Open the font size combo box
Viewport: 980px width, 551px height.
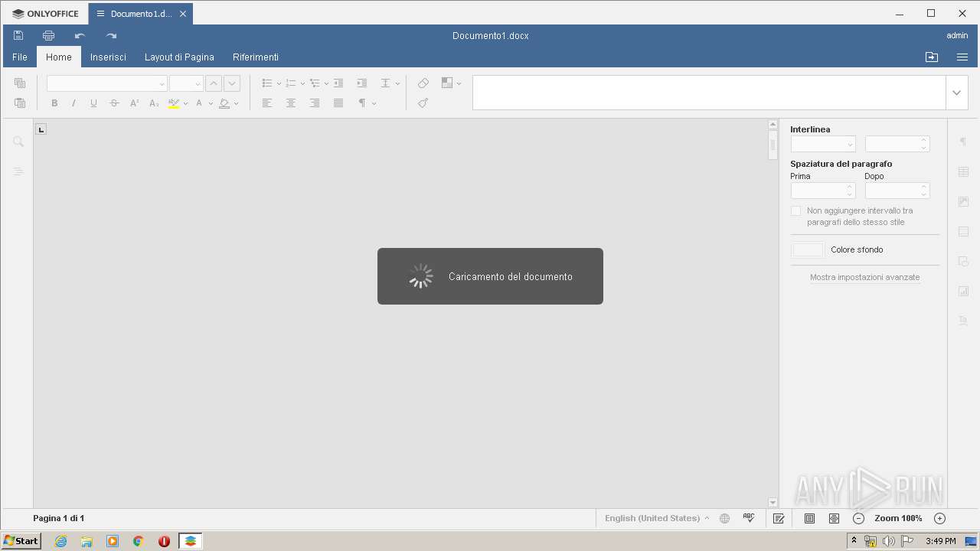186,83
